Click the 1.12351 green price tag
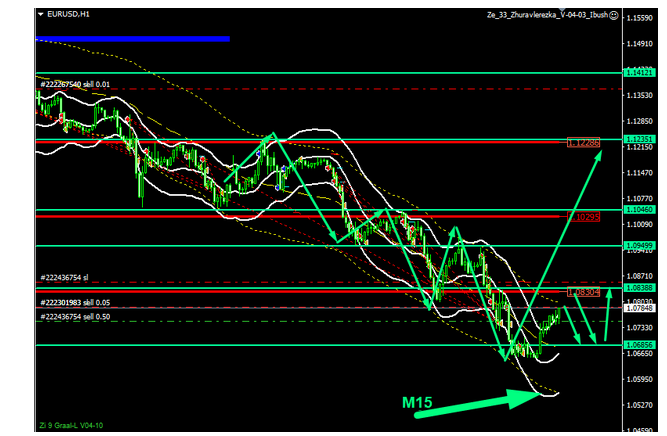The image size is (667, 436). pos(640,139)
